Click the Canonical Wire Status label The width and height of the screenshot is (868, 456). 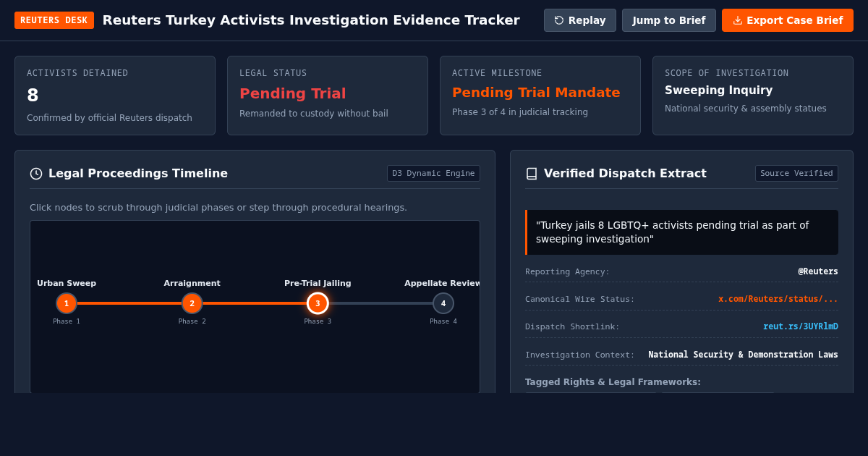point(579,300)
